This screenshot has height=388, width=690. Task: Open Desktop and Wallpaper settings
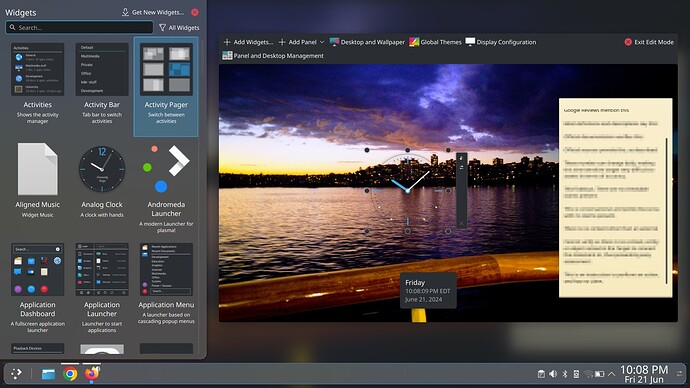coord(367,42)
